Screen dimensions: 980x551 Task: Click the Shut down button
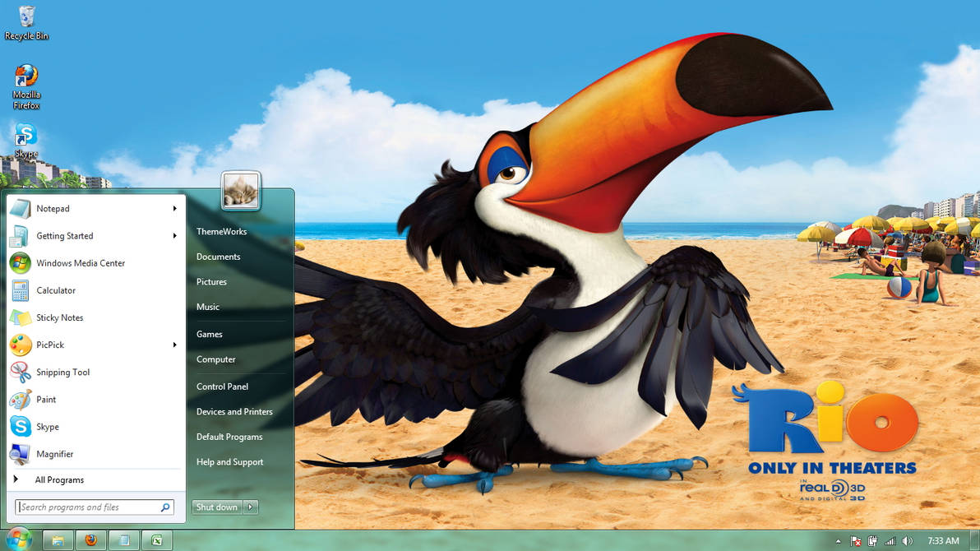(x=216, y=507)
